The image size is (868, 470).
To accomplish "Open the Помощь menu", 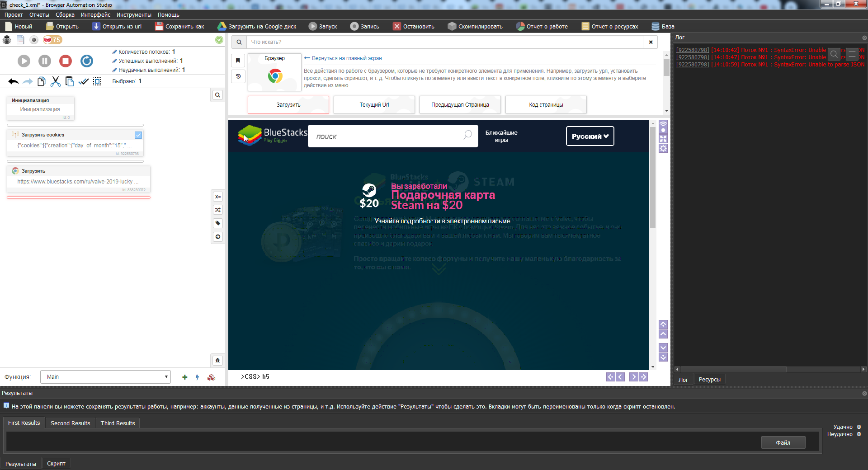I will tap(169, 14).
